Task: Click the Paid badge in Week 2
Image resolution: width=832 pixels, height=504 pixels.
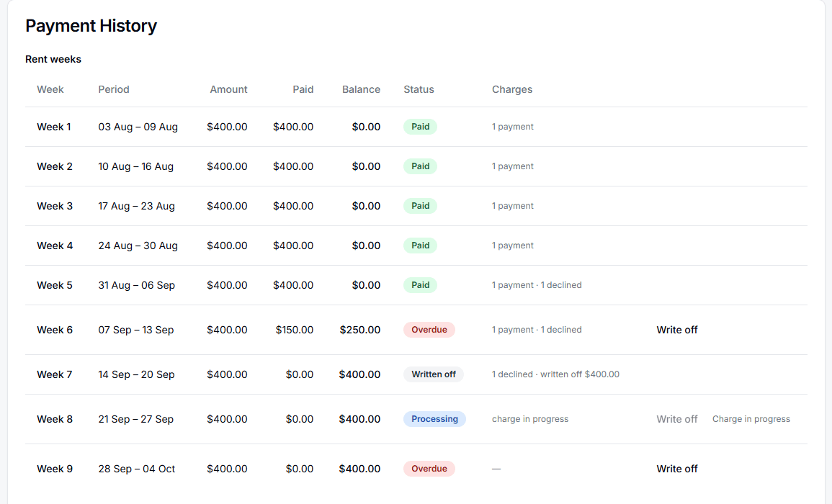Action: pyautogui.click(x=420, y=166)
